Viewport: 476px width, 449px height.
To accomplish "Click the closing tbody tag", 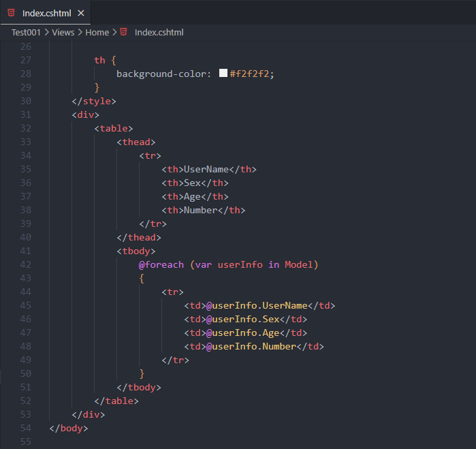I will [139, 387].
